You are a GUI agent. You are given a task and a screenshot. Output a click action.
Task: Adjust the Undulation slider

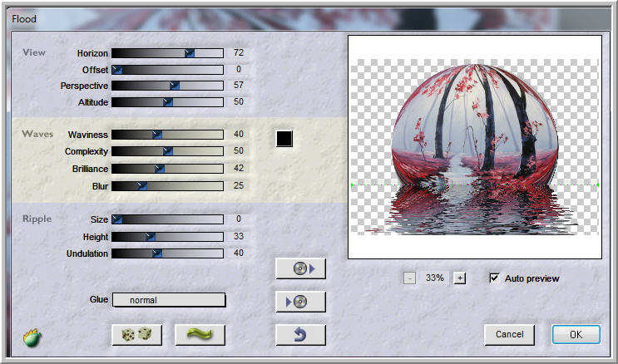tap(167, 253)
